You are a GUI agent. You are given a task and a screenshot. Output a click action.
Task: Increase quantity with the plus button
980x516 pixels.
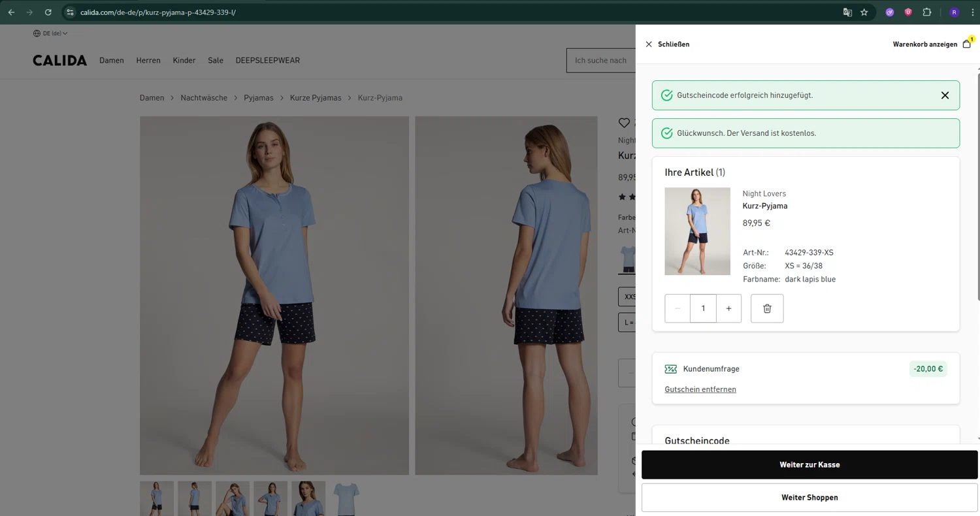click(729, 308)
